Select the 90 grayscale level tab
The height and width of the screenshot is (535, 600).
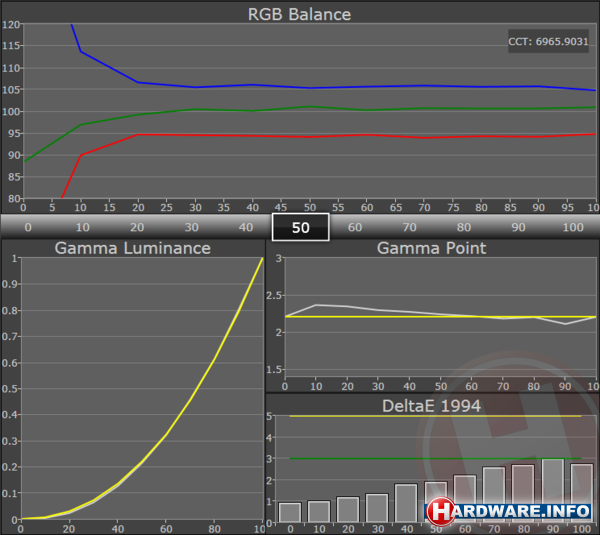(518, 227)
